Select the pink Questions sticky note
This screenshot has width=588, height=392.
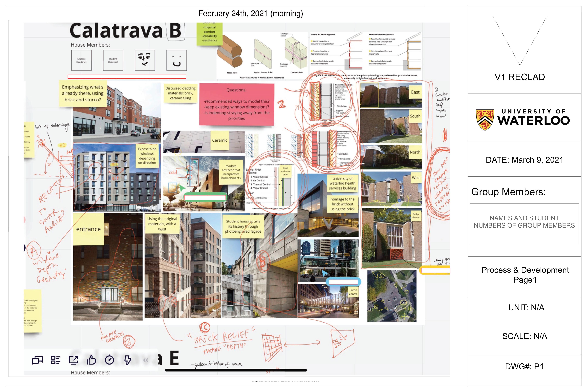point(237,105)
